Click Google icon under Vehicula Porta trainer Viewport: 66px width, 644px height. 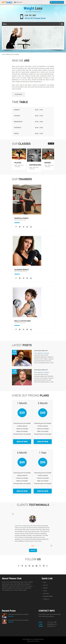pyautogui.click(x=27, y=227)
